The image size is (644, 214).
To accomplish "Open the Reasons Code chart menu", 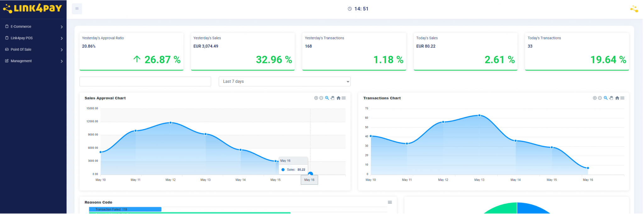I will coord(390,202).
